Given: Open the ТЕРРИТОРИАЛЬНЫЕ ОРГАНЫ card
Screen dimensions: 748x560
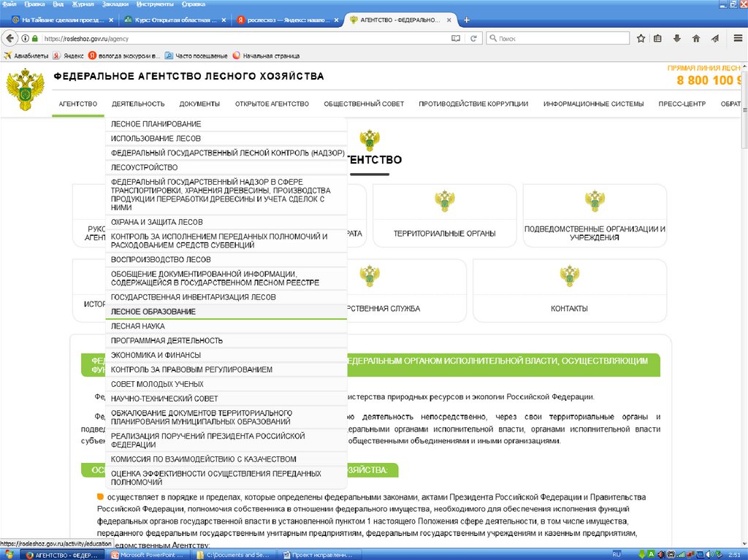Looking at the screenshot, I should 445,215.
